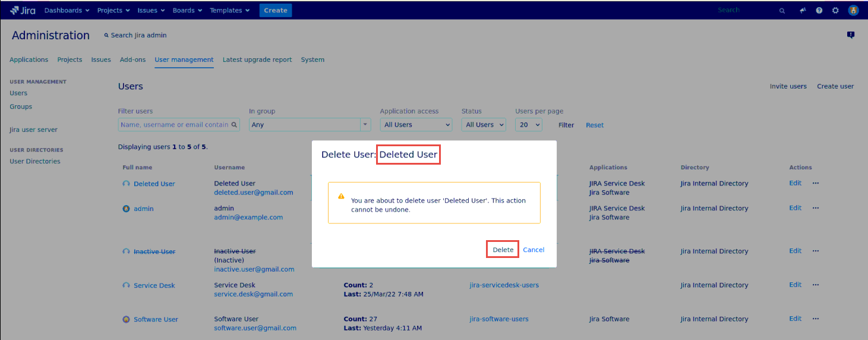Click the magnifier icon in header search
Screen dimensions: 868x340
782,11
